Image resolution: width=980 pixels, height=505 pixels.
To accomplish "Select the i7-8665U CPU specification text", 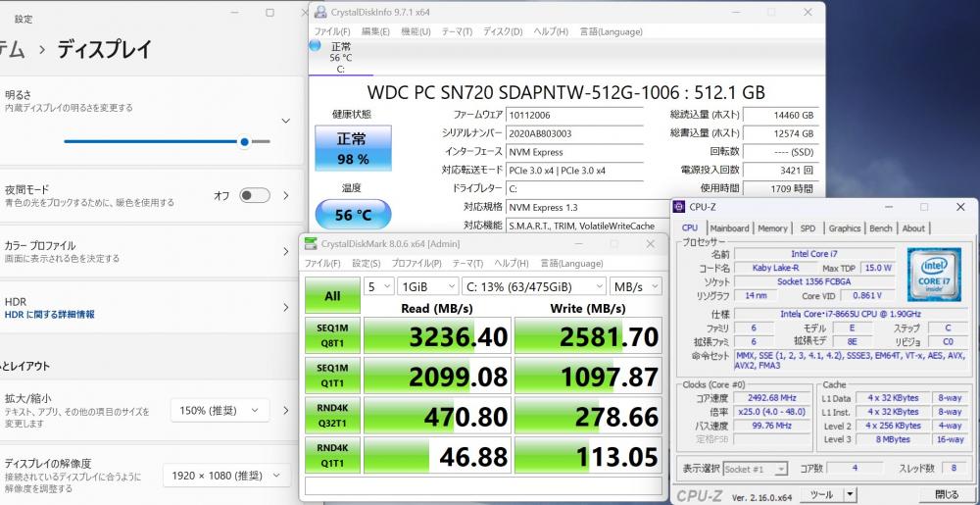I will (x=851, y=314).
